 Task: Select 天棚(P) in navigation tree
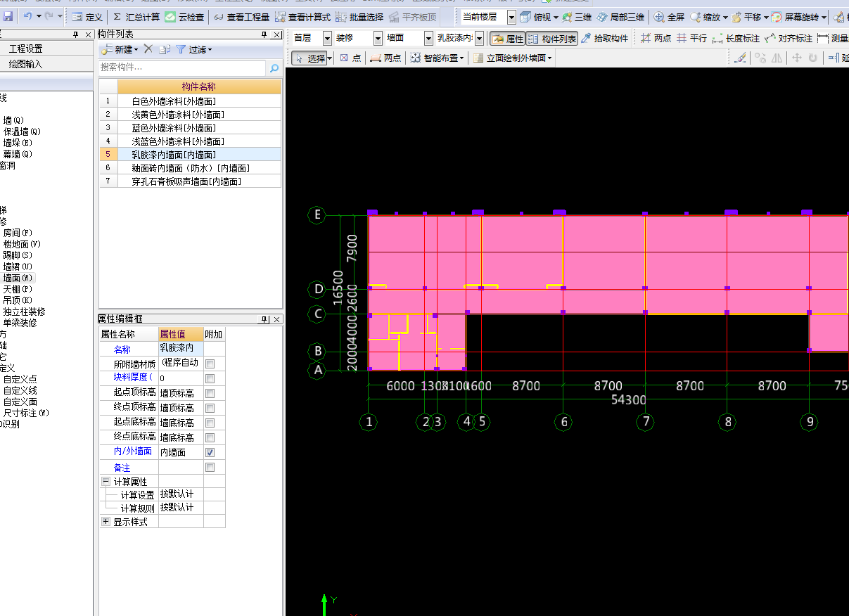(x=18, y=289)
